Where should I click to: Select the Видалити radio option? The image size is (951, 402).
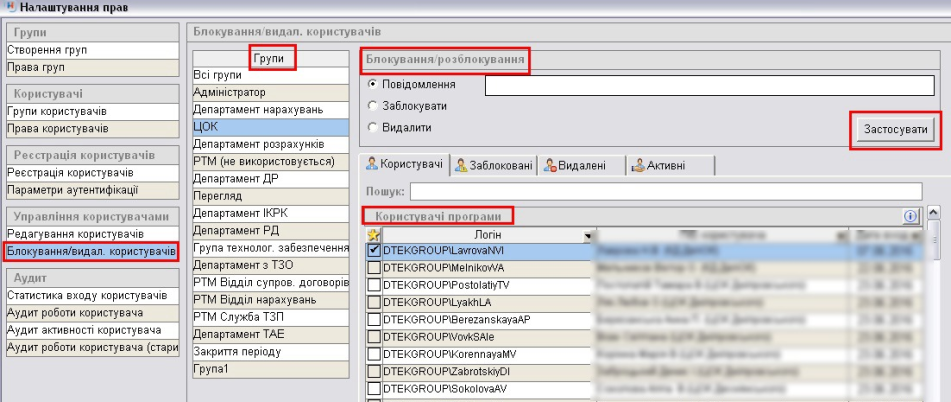373,127
